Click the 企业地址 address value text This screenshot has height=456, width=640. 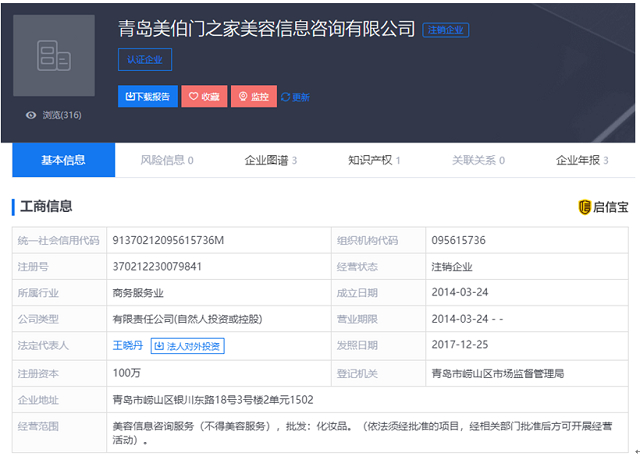click(x=213, y=399)
